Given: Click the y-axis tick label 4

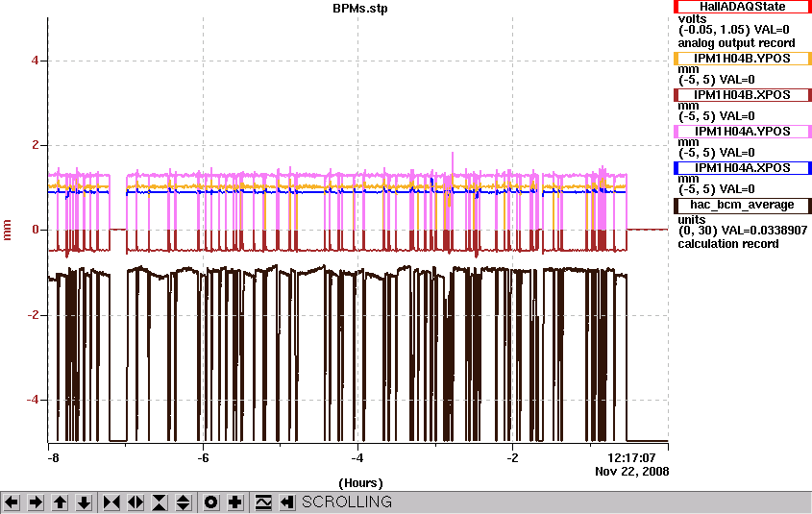Looking at the screenshot, I should [36, 61].
